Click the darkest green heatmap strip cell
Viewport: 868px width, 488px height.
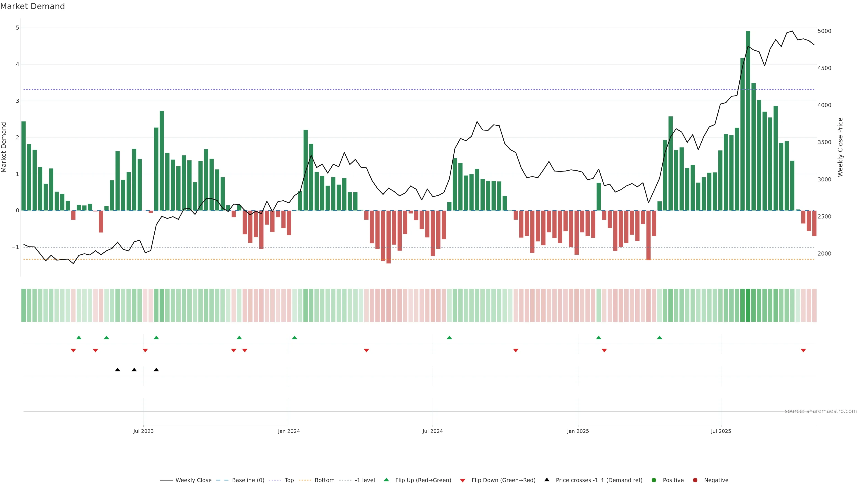point(748,305)
